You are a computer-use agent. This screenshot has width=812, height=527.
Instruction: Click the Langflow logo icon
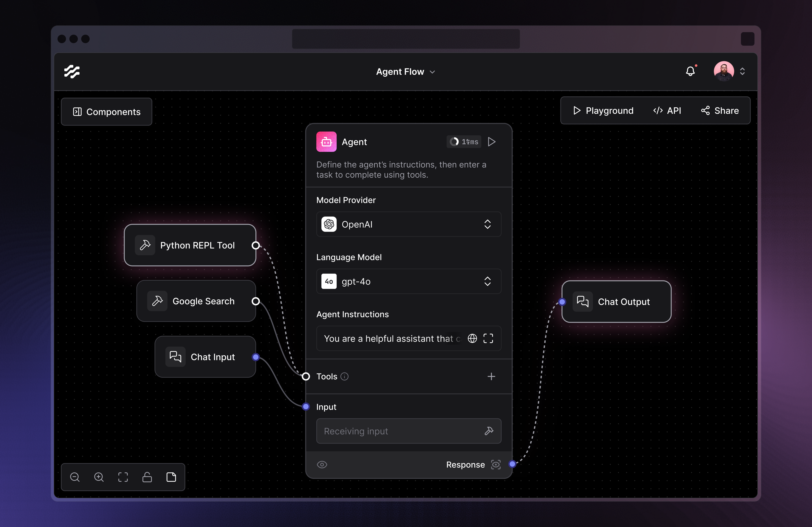pyautogui.click(x=72, y=72)
